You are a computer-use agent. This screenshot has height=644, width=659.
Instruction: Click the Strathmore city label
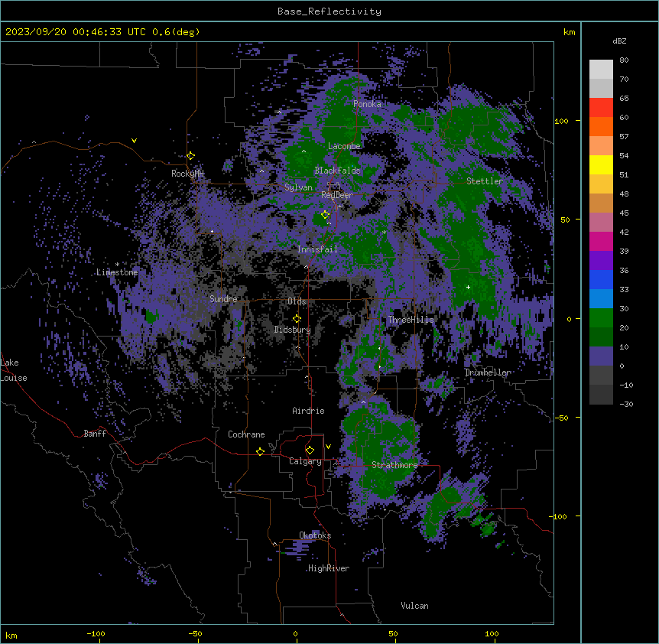pos(394,465)
